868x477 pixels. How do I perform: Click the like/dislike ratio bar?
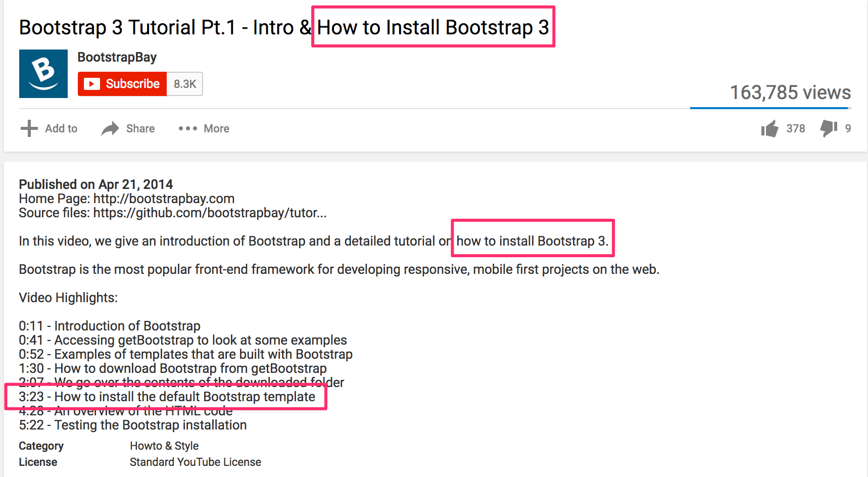tap(770, 108)
